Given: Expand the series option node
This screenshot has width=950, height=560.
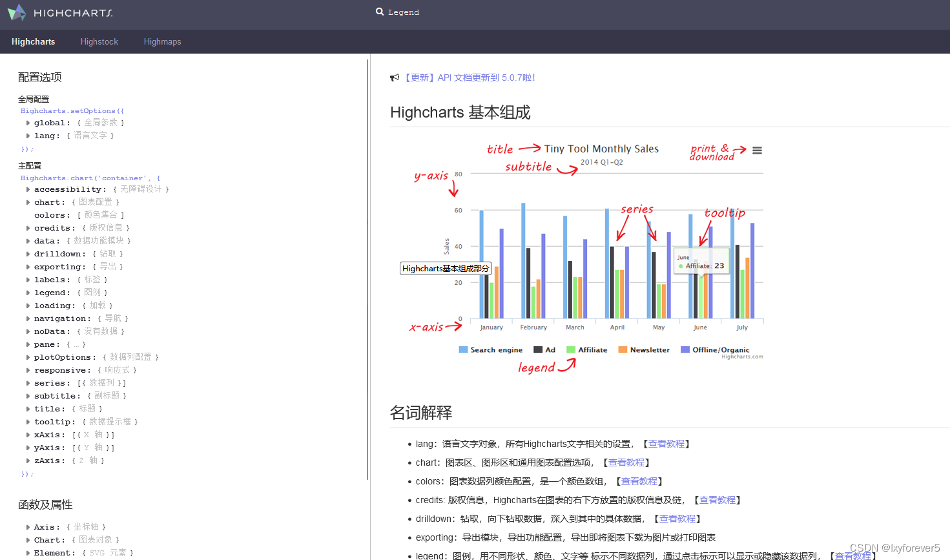Looking at the screenshot, I should [x=28, y=383].
